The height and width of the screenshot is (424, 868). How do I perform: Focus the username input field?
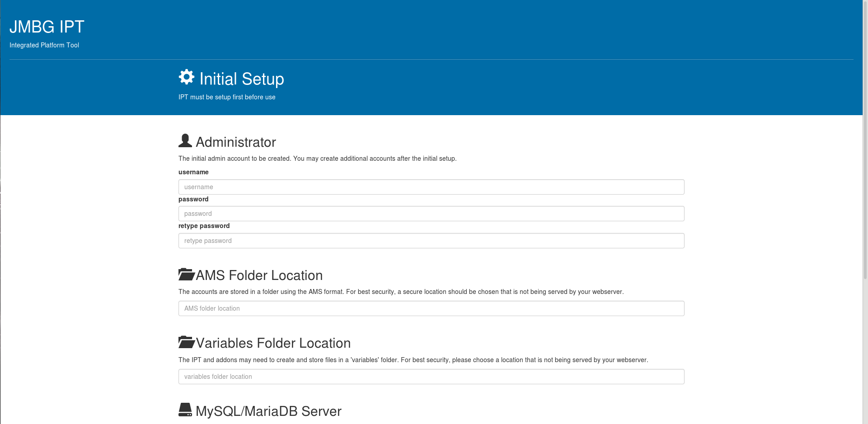[431, 187]
